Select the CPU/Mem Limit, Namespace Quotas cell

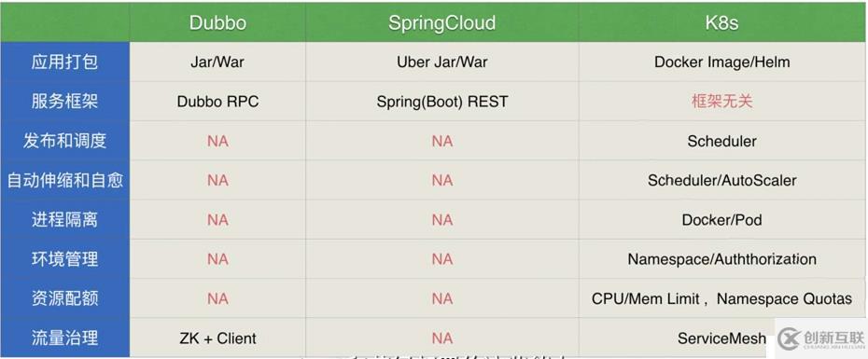721,298
